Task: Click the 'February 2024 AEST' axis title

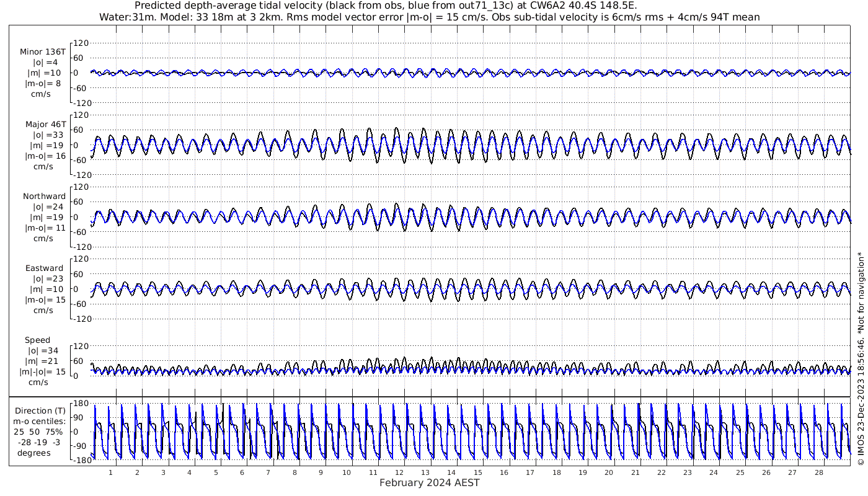Action: click(x=429, y=483)
